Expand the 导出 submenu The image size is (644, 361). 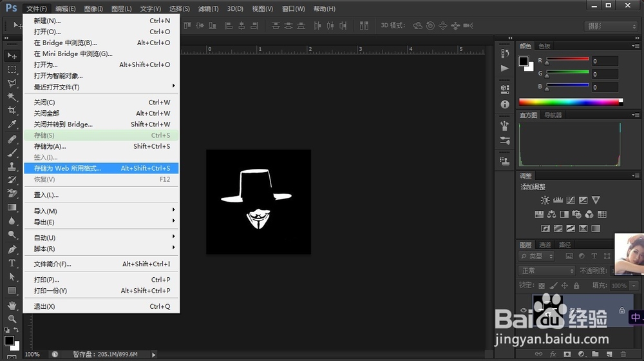[x=101, y=222]
